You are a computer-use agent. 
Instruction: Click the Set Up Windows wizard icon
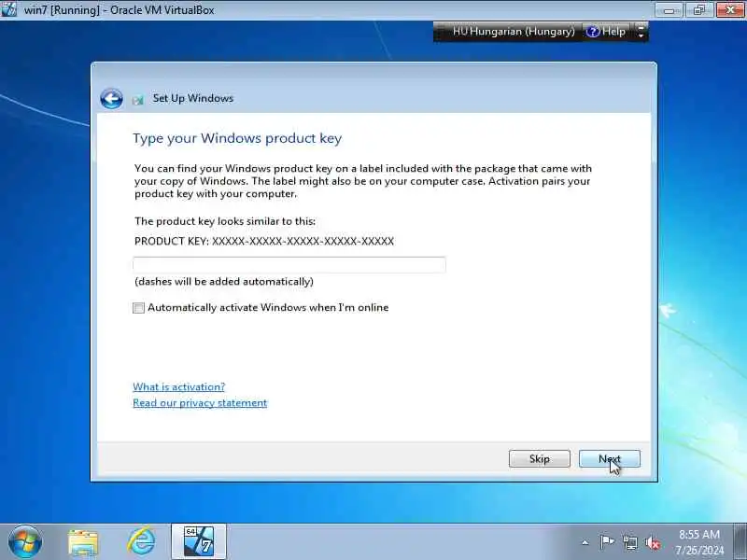point(138,100)
